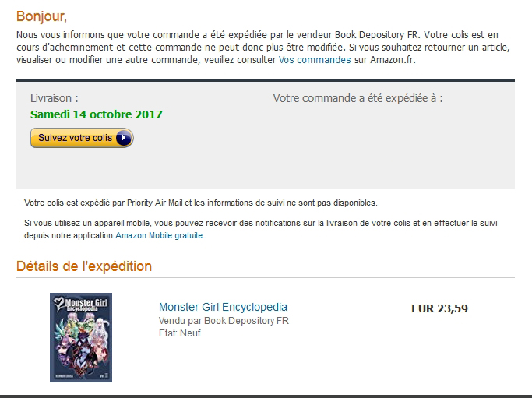
Task: Click the Samedi 14 octobre 2017 delivery date
Action: (x=97, y=114)
